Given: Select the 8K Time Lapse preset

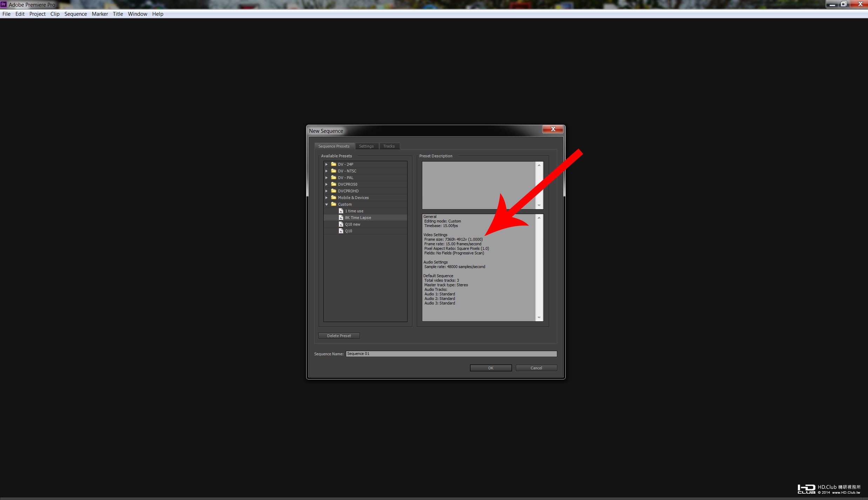Looking at the screenshot, I should click(358, 218).
